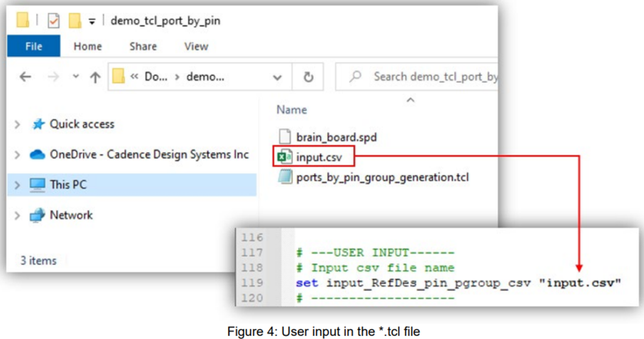Click the hidden path chevrons in address bar
644x339 pixels.
134,76
